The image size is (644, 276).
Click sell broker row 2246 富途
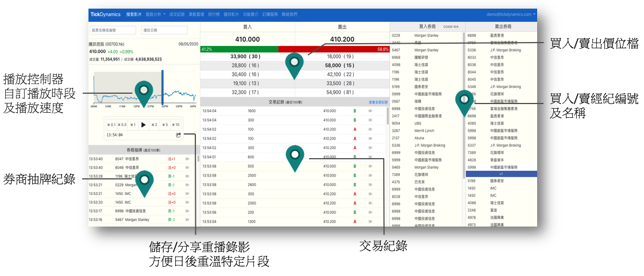click(501, 210)
